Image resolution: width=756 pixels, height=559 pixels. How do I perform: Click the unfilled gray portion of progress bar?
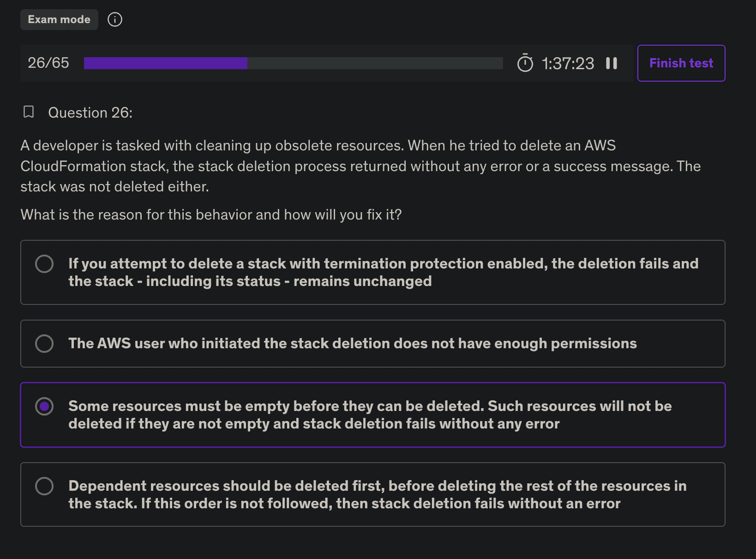point(375,63)
